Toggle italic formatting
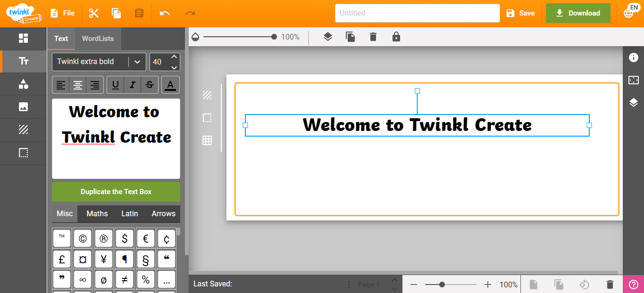644x293 pixels. pyautogui.click(x=132, y=85)
